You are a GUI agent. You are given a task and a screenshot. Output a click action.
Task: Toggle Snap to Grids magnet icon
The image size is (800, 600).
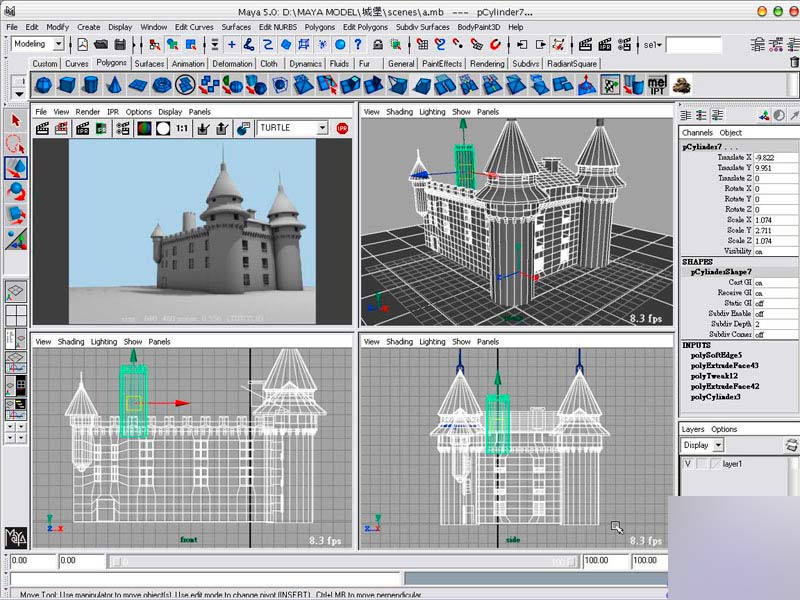422,45
